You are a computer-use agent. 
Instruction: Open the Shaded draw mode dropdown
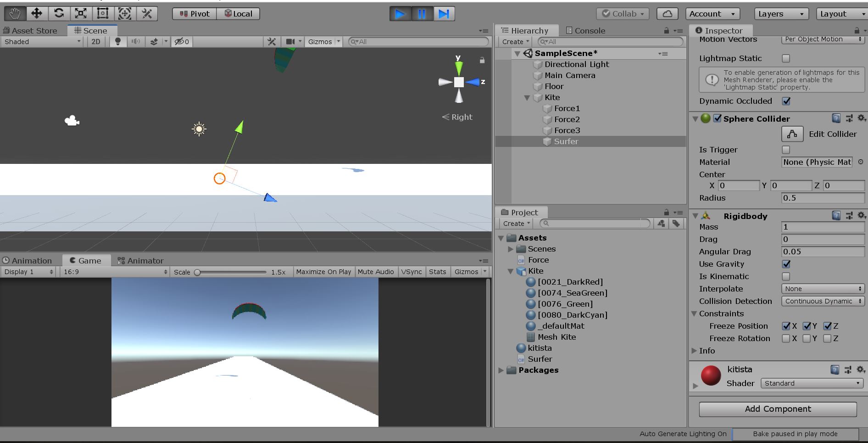click(42, 41)
